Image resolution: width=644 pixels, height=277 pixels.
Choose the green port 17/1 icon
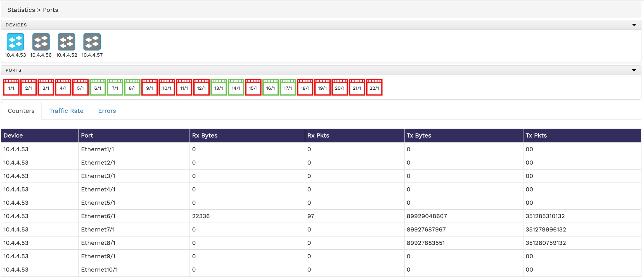click(288, 87)
